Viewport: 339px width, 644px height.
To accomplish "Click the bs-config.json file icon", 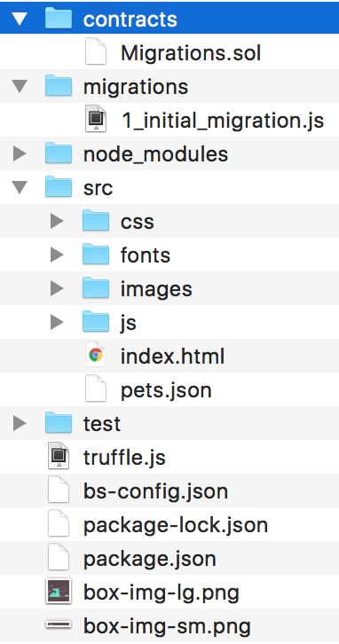I will tap(59, 490).
